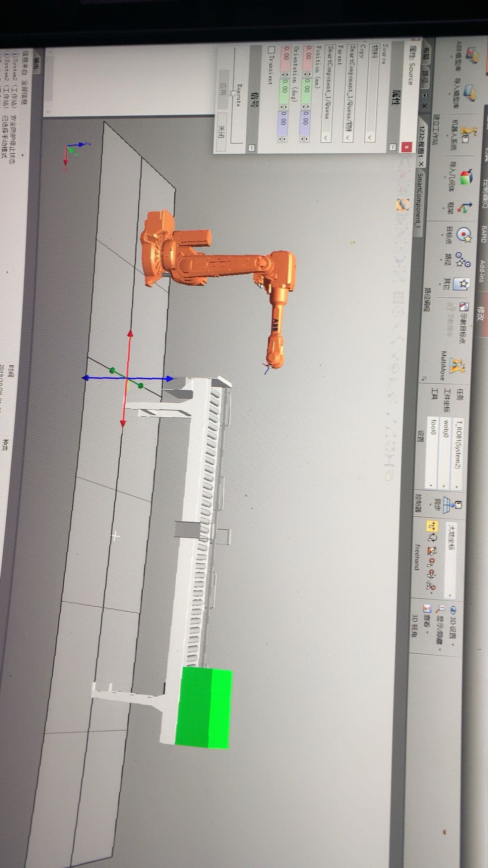Collapse the 属性 section
The image size is (488, 868).
[393, 146]
